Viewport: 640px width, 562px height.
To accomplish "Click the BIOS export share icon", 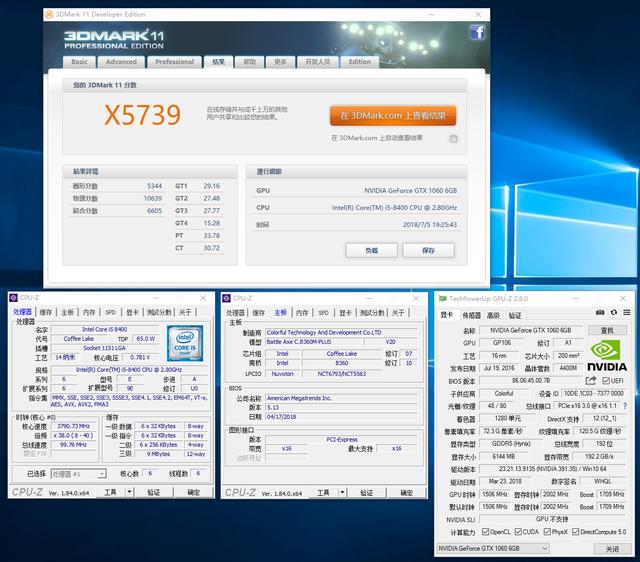I will coord(591,380).
